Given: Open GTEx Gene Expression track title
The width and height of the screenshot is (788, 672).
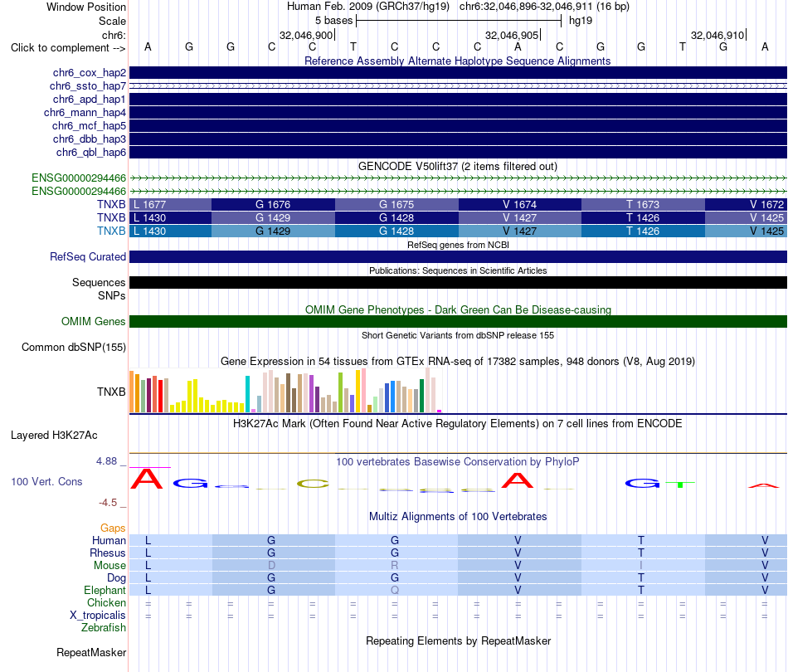Looking at the screenshot, I should pos(458,362).
